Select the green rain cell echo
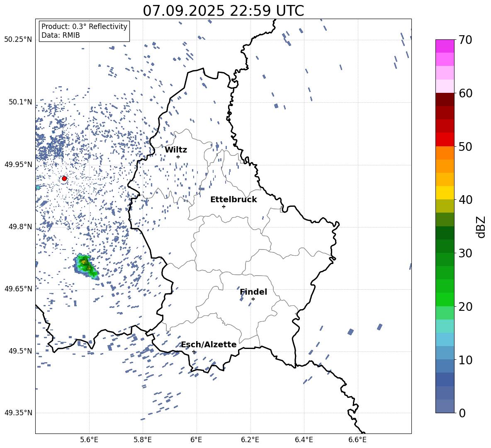Screen dimensions: 491x448 86,266
